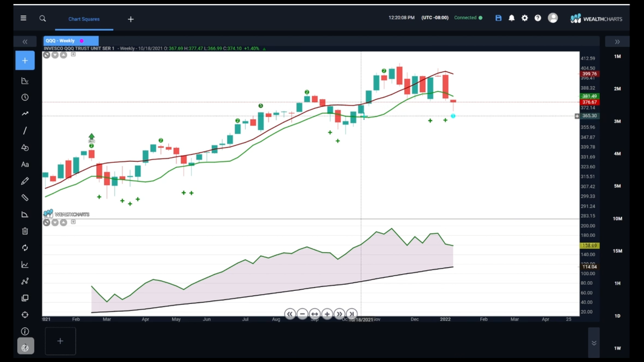Image resolution: width=644 pixels, height=362 pixels.
Task: Open the help question mark
Action: [538, 18]
